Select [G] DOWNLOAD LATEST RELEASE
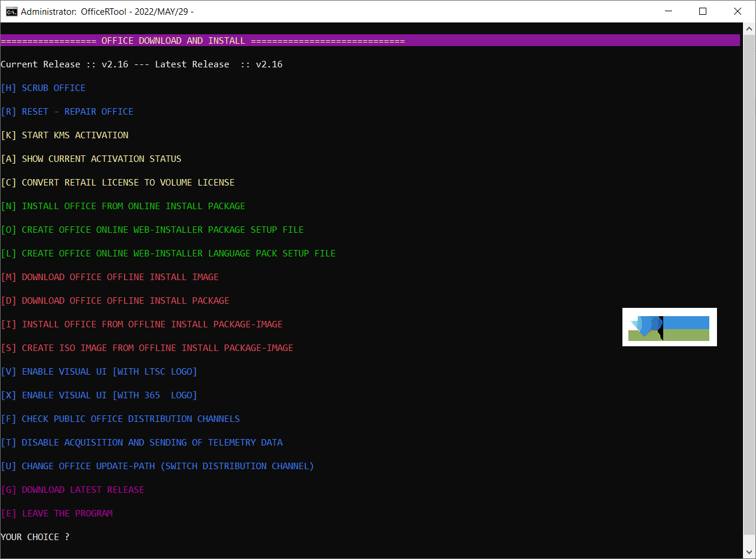756x559 pixels. tap(73, 490)
